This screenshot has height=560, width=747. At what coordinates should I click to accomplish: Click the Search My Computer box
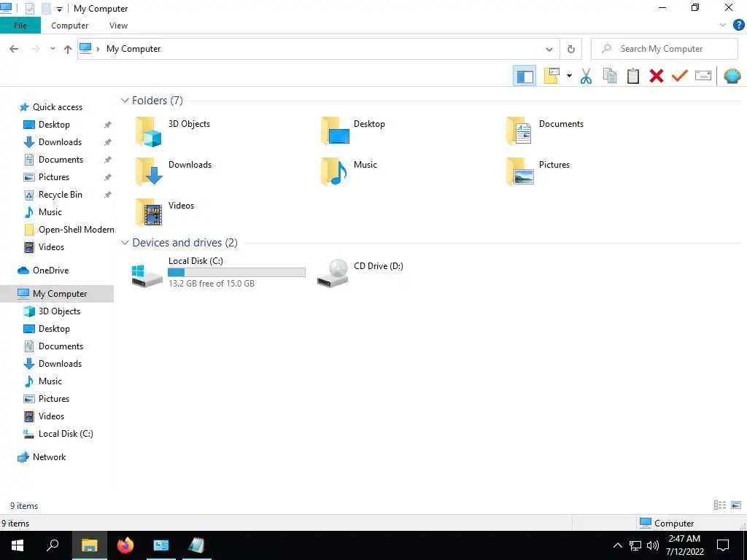coord(665,49)
